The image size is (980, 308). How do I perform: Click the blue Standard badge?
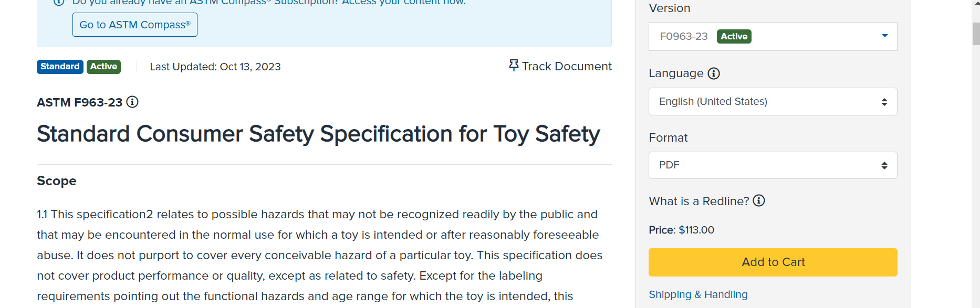pyautogui.click(x=60, y=67)
